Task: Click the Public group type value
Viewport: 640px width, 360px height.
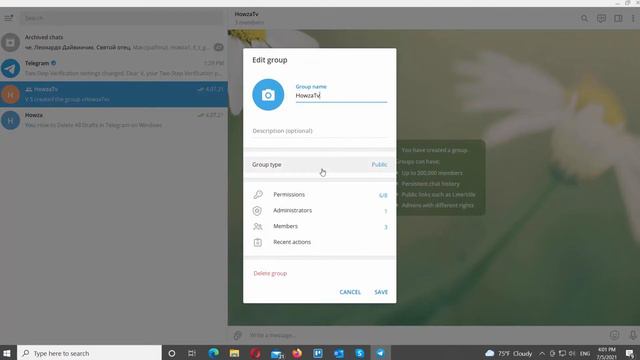Action: click(379, 164)
